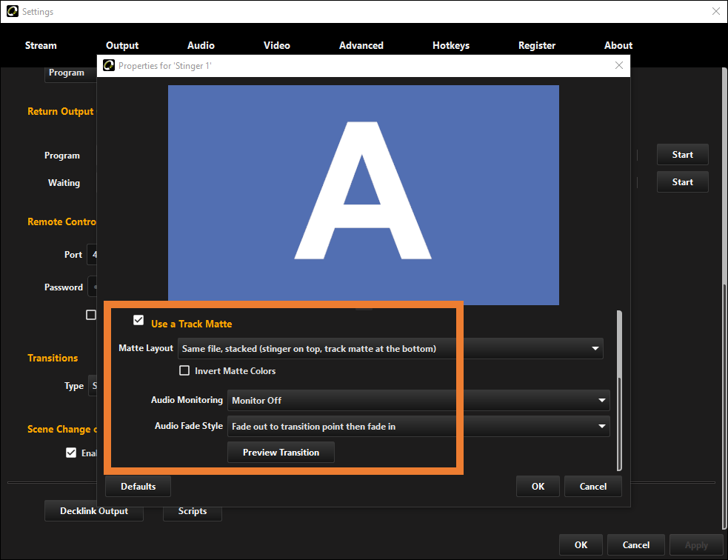Start the Program return output
The image size is (728, 560).
[x=682, y=155]
